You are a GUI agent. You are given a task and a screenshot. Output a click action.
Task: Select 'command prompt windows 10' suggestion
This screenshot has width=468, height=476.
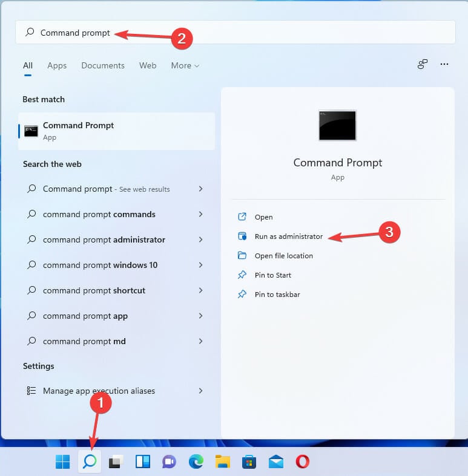pos(116,265)
